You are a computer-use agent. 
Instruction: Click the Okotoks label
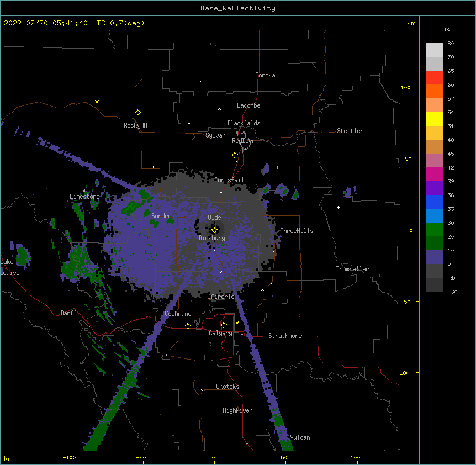(228, 387)
